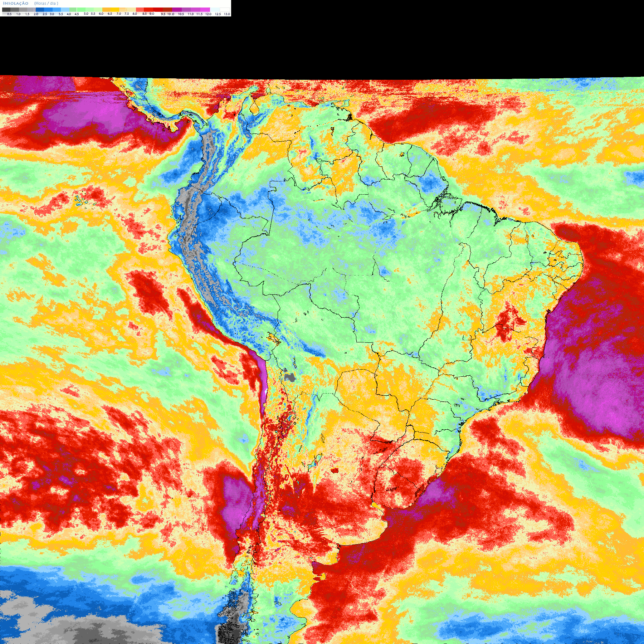
Task: Select the pale blue swatch above 4.0
Action: point(65,10)
